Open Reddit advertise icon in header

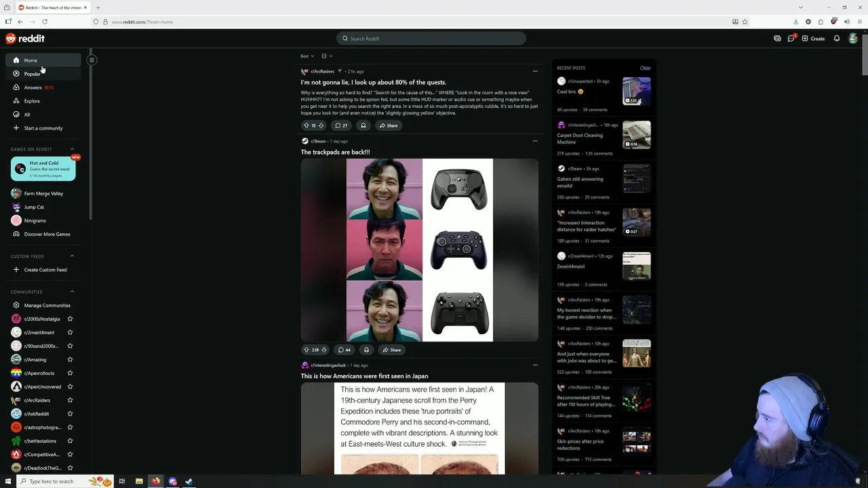pos(777,39)
